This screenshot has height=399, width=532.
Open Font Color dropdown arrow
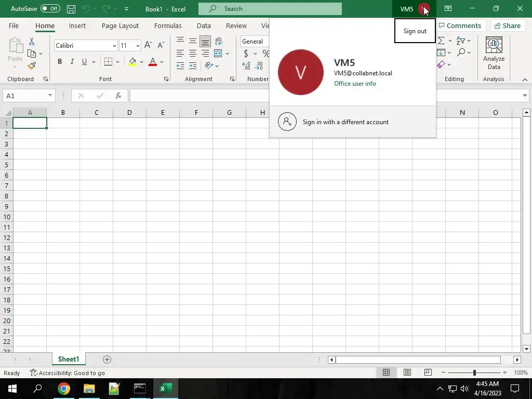point(162,62)
